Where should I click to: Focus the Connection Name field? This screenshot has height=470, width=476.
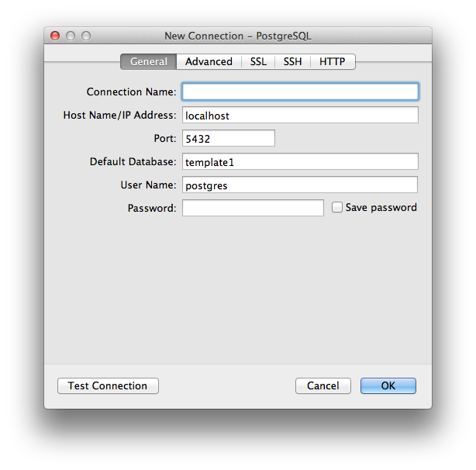click(x=300, y=92)
